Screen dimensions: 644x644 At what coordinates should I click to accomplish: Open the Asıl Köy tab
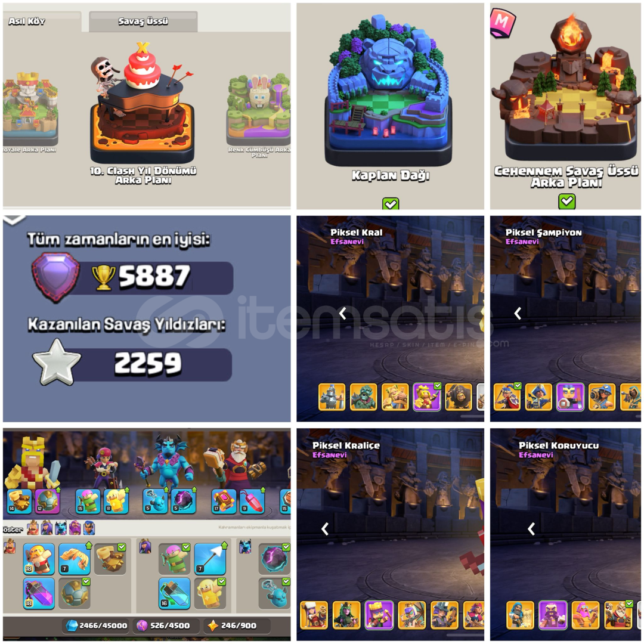pos(27,21)
